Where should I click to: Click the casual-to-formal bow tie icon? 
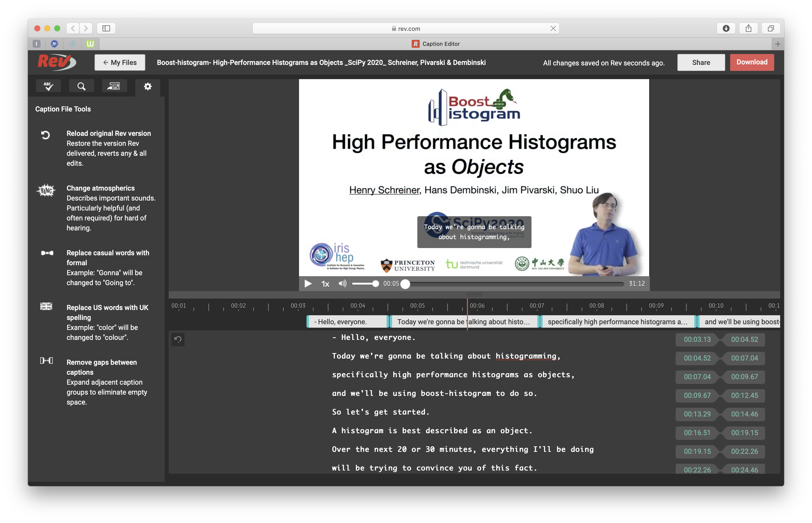point(47,253)
